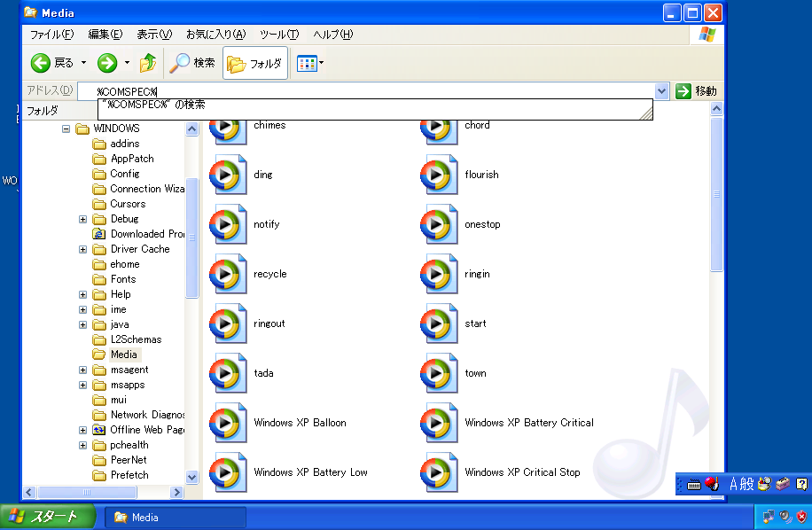This screenshot has height=530, width=812.
Task: Select the PeerNet folder in tree
Action: tap(129, 460)
